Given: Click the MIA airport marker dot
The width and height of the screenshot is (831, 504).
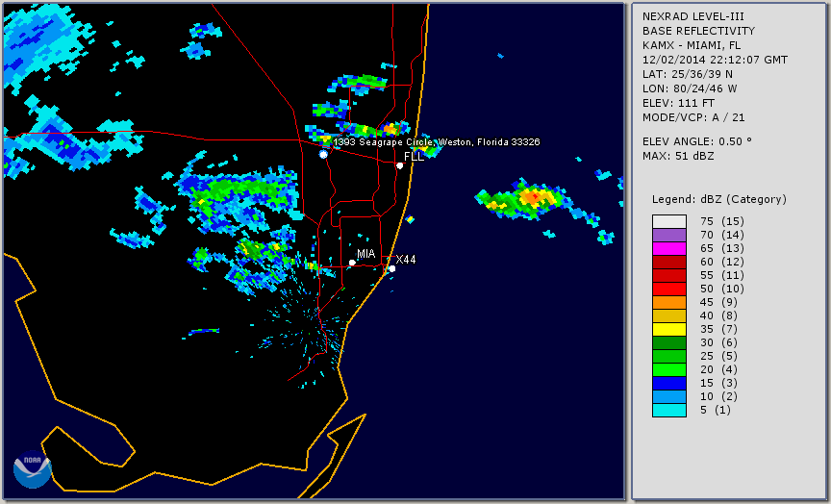Looking at the screenshot, I should [352, 263].
